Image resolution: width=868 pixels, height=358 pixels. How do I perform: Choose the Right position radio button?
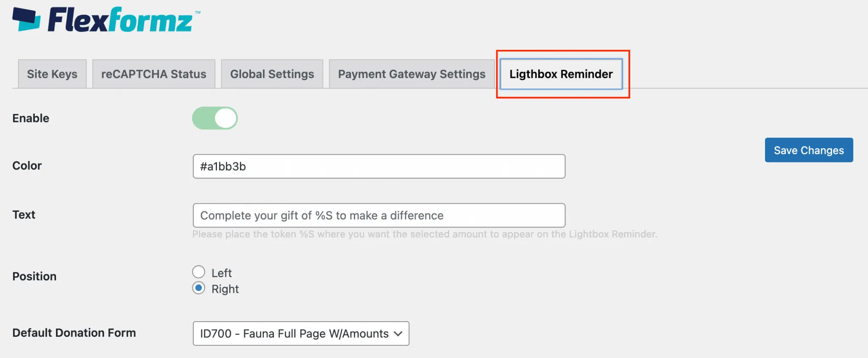pyautogui.click(x=199, y=288)
